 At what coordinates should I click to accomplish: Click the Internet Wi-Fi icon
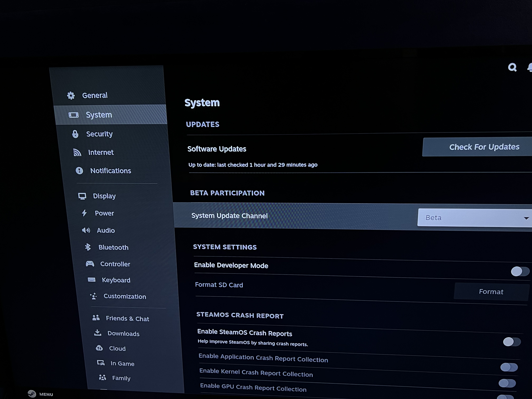click(77, 153)
